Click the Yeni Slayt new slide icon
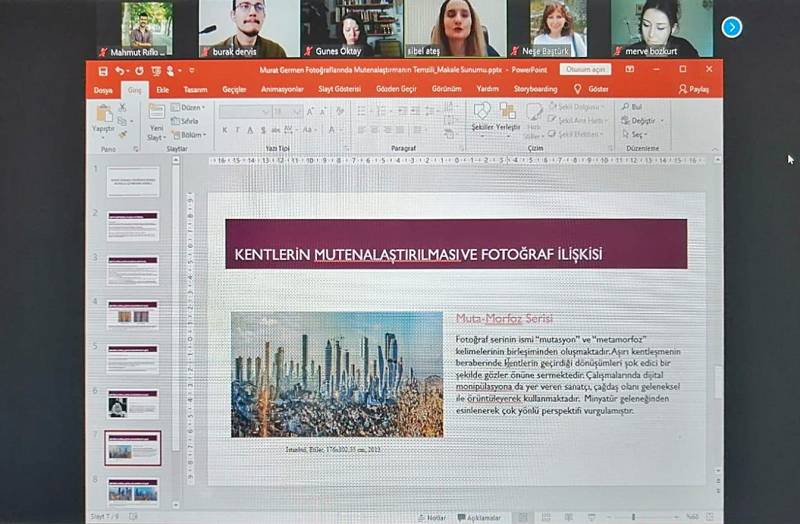The image size is (800, 524). 157,118
